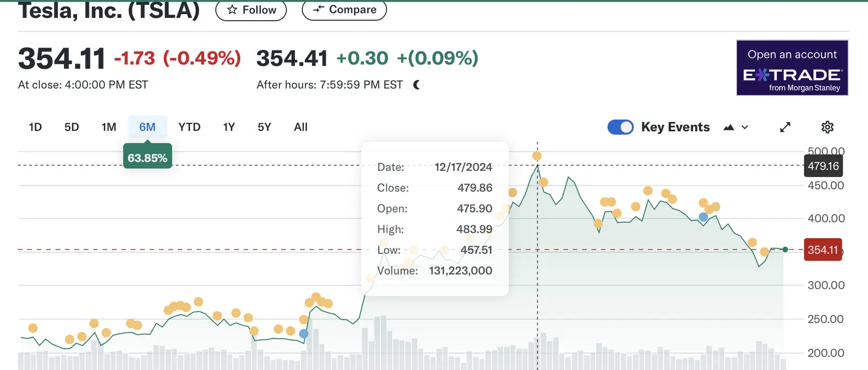Click the blue event marker near 400

click(x=703, y=217)
